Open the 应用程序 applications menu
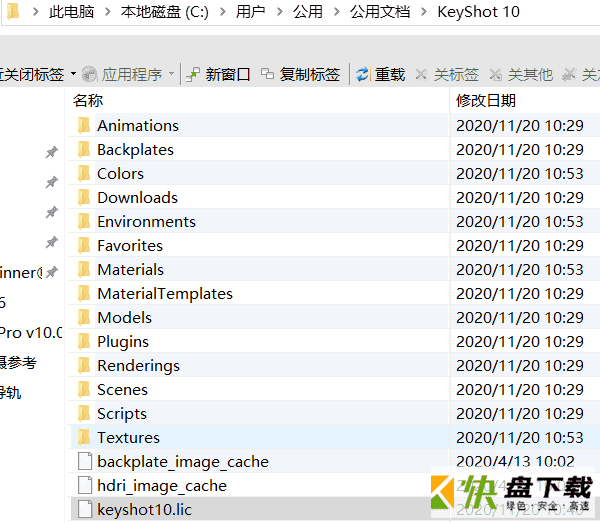The image size is (600, 523). point(128,74)
